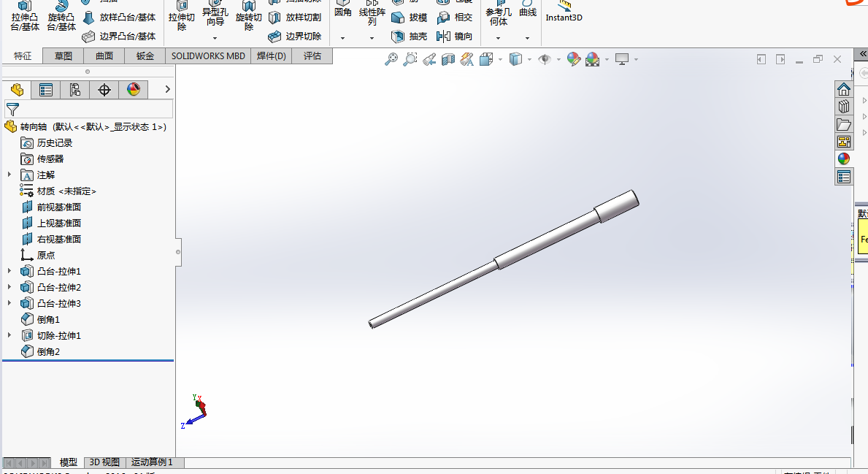Image resolution: width=868 pixels, height=474 pixels.
Task: Open the 异型孔向导 hole wizard
Action: tap(215, 11)
